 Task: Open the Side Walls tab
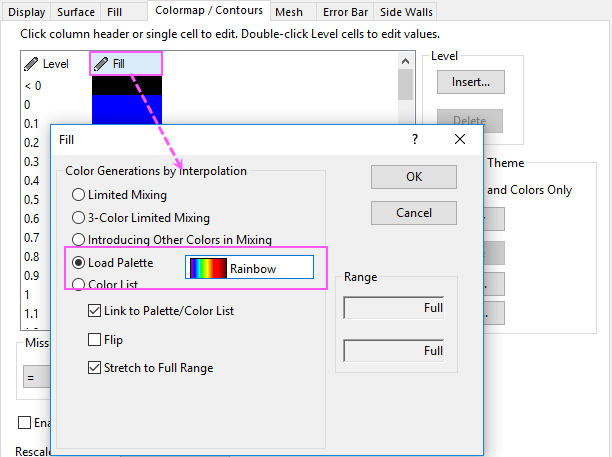tap(406, 12)
